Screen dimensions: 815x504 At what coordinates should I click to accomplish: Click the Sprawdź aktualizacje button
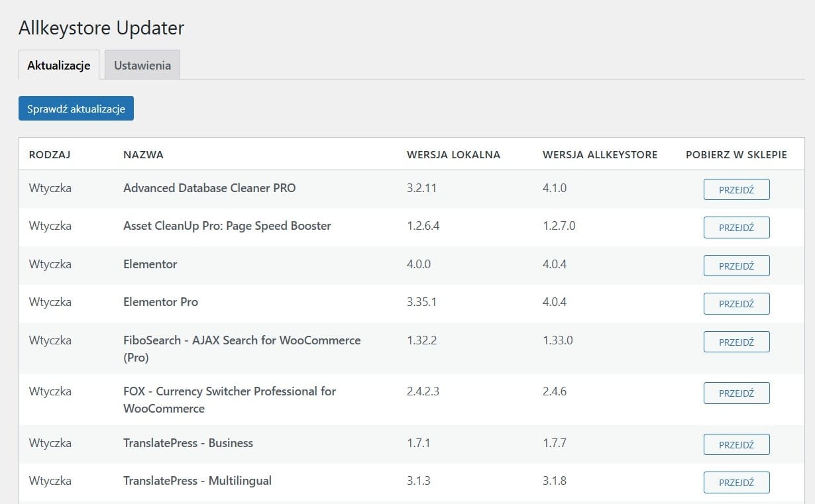click(76, 109)
